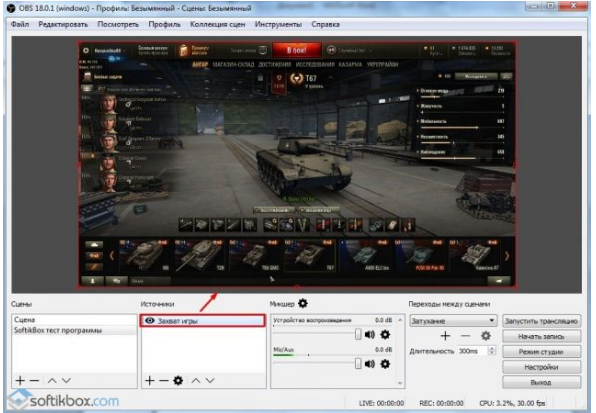596x413 pixels.
Task: Add a scene transition with plus
Action: 445,336
